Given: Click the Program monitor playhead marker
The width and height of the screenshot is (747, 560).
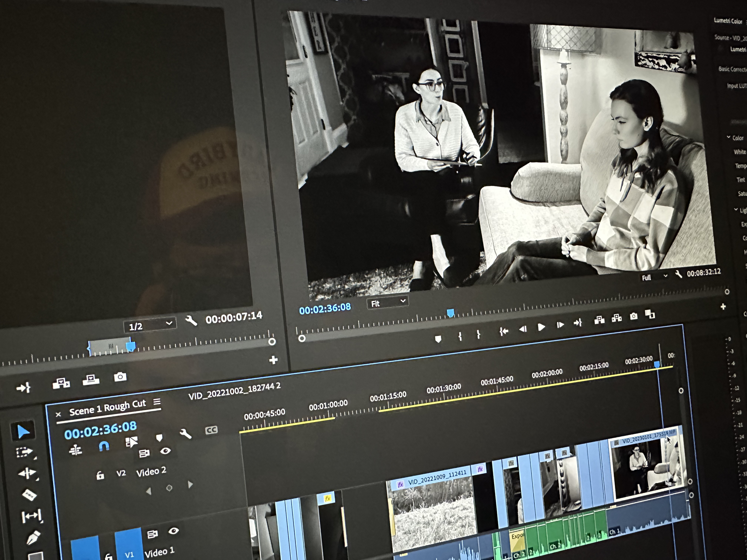Looking at the screenshot, I should click(450, 313).
